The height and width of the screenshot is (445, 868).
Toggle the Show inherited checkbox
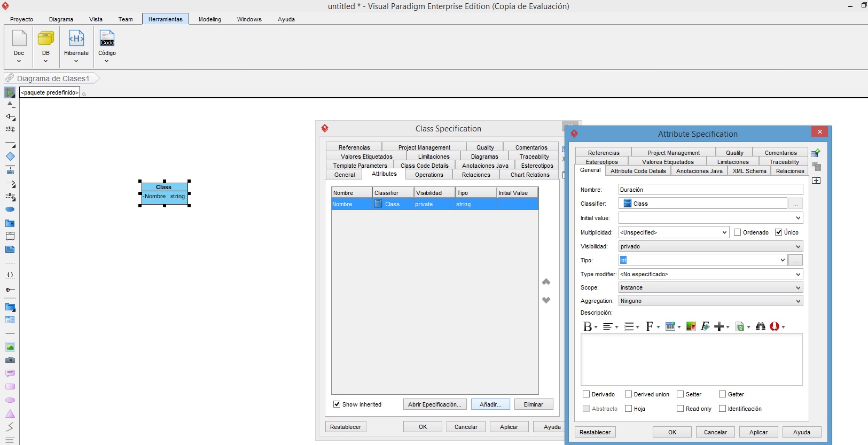pos(337,404)
